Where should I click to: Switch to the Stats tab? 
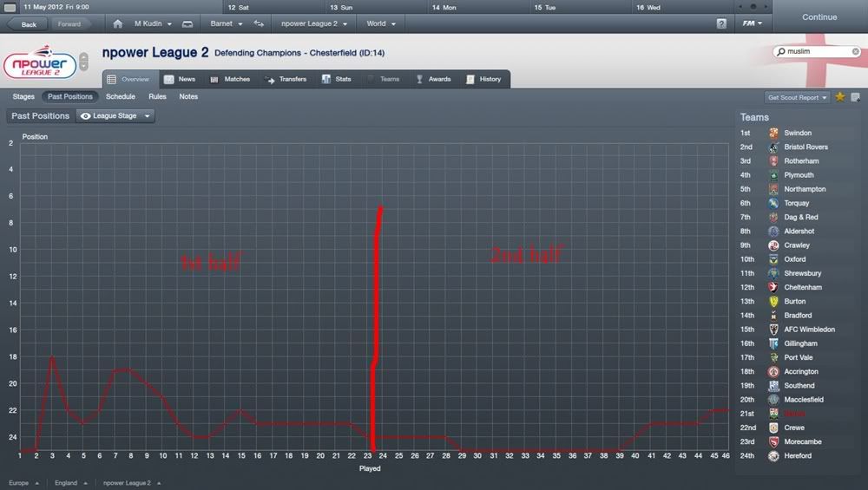pyautogui.click(x=337, y=79)
